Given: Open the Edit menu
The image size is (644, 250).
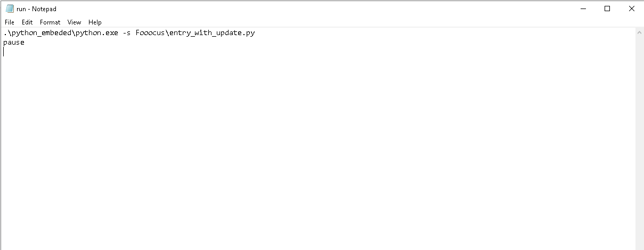Looking at the screenshot, I should point(27,22).
